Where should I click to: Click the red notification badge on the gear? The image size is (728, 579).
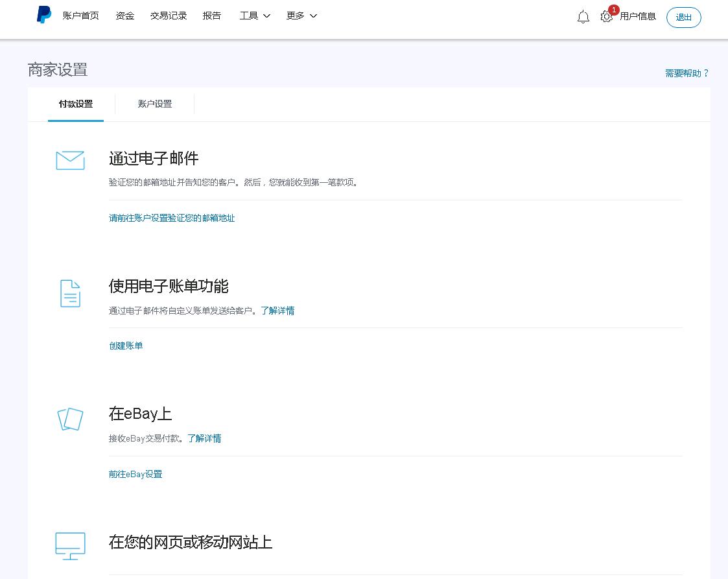[x=613, y=10]
